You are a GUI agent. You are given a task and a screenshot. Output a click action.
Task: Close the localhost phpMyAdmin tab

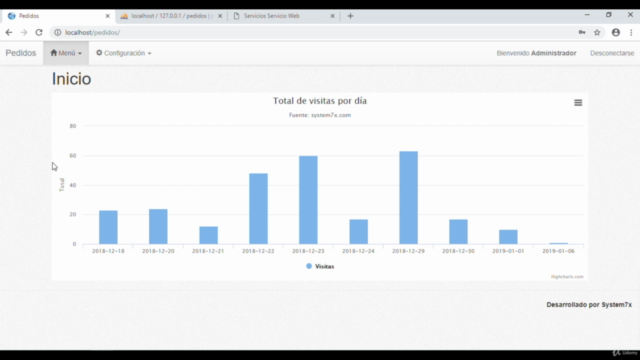(x=220, y=16)
